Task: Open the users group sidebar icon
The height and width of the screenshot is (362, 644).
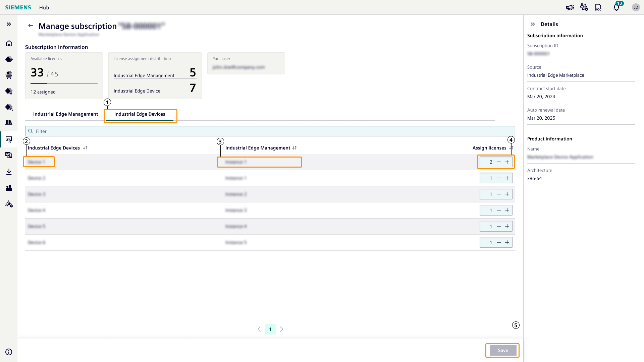Action: [9, 188]
